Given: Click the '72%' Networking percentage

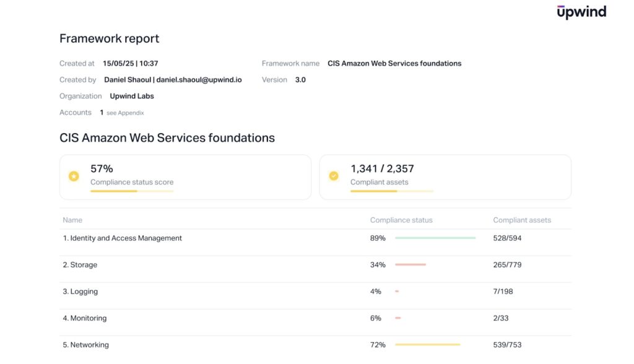Looking at the screenshot, I should [x=378, y=345].
